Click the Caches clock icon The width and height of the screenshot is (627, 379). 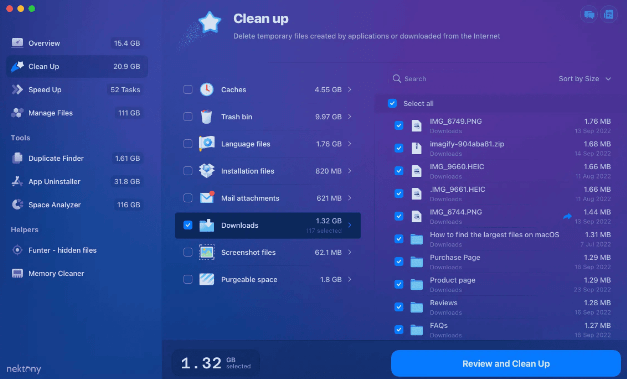point(207,90)
